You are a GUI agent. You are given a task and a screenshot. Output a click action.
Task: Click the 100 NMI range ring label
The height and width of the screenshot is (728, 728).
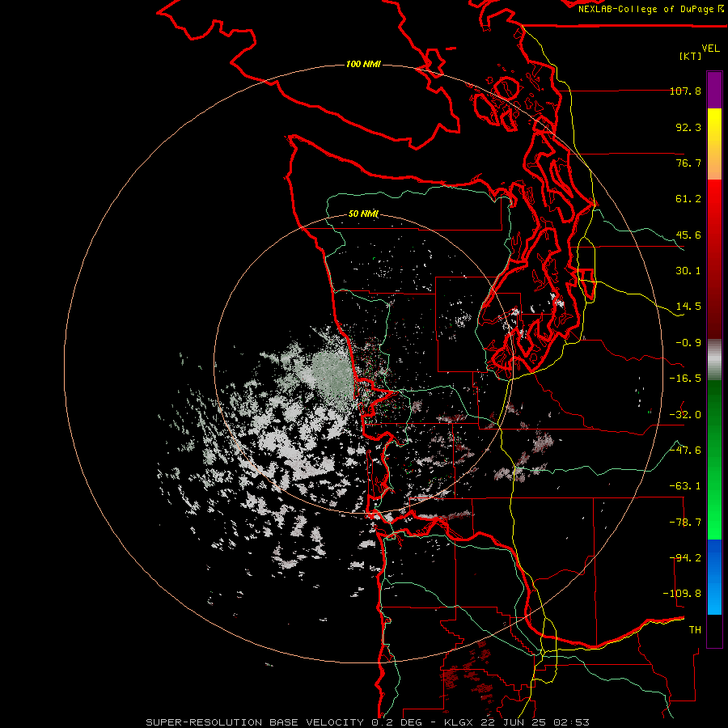click(x=363, y=64)
